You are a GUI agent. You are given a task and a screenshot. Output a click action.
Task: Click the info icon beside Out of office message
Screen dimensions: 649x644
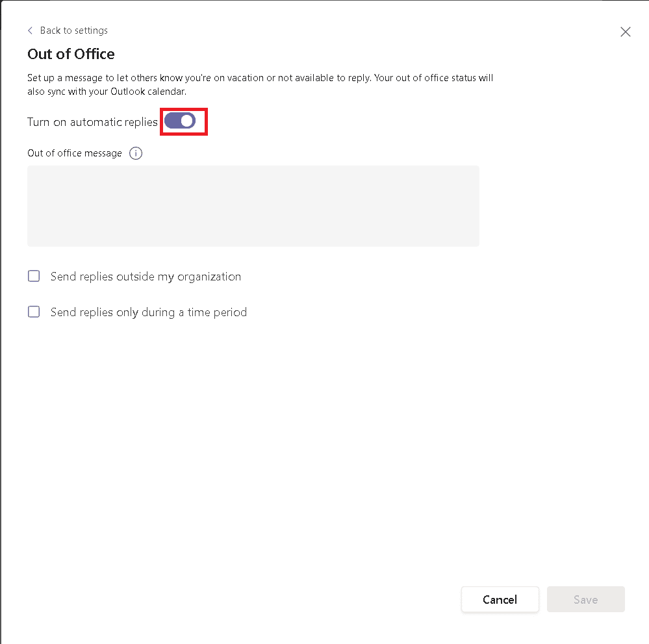[136, 153]
